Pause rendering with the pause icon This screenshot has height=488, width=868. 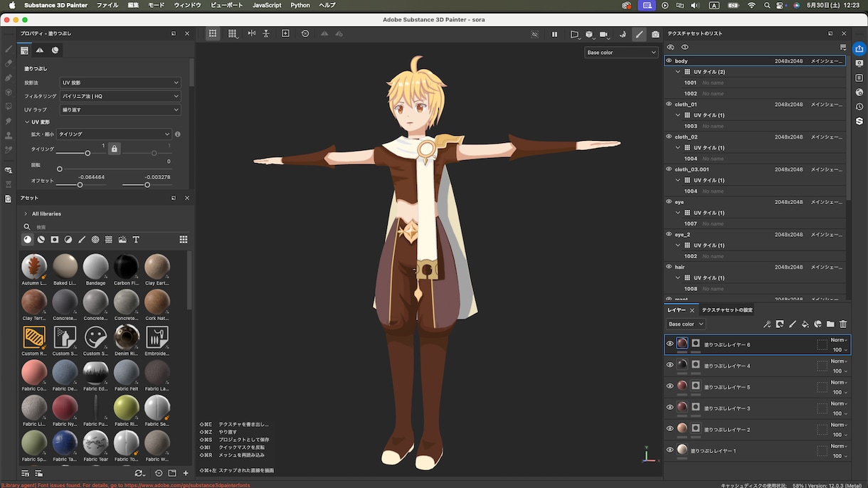coord(554,34)
